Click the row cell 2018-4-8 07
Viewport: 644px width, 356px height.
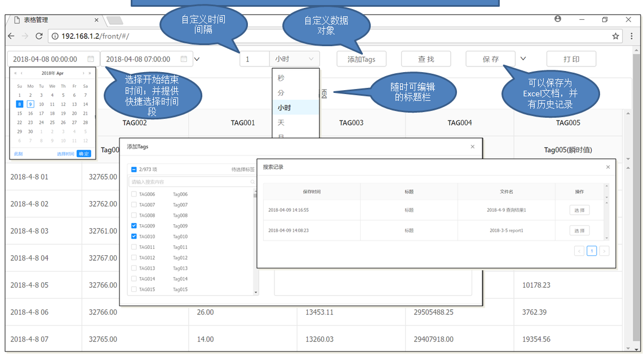43,339
